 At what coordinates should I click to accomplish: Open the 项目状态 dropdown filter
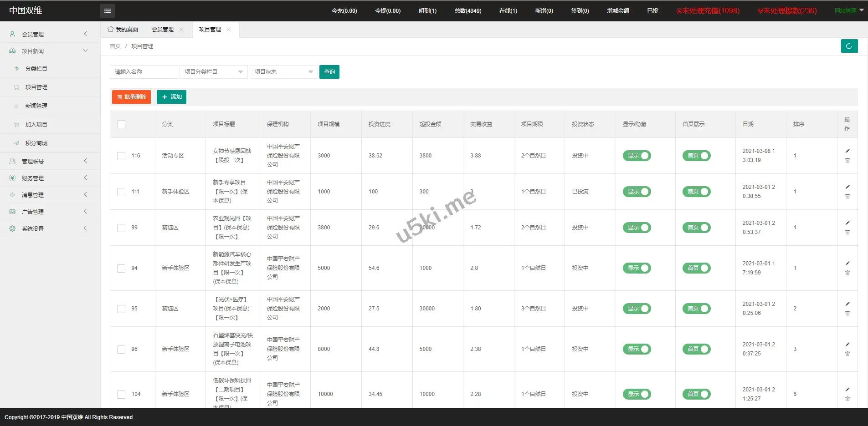pyautogui.click(x=283, y=72)
